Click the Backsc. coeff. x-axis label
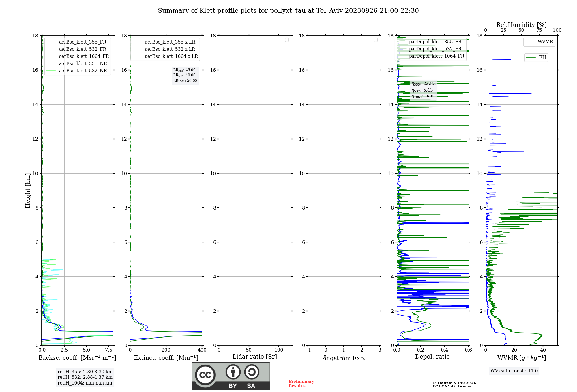 77,358
